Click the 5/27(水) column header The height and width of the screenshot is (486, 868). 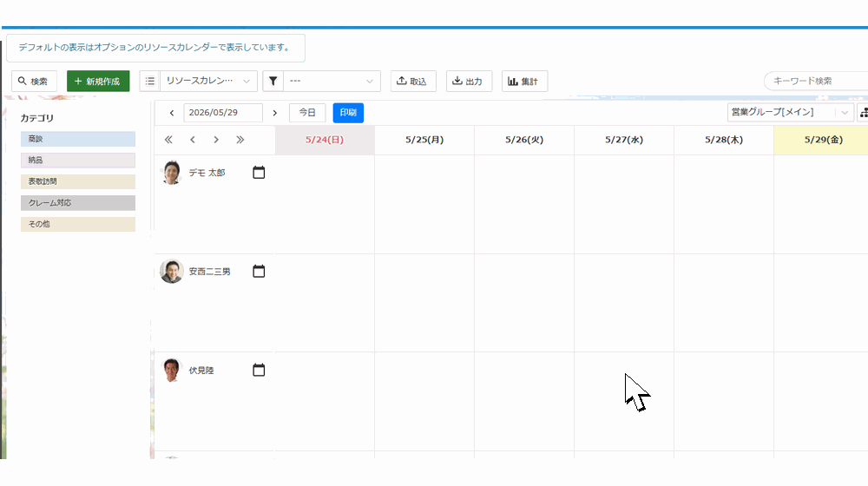(x=624, y=140)
